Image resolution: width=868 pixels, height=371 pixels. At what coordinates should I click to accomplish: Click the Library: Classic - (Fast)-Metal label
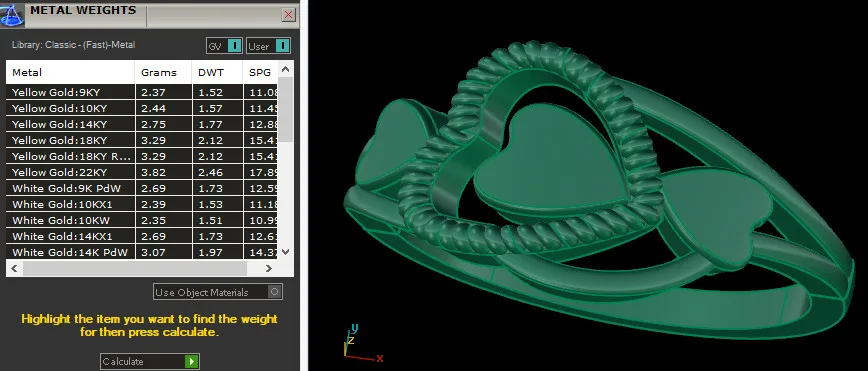point(74,45)
